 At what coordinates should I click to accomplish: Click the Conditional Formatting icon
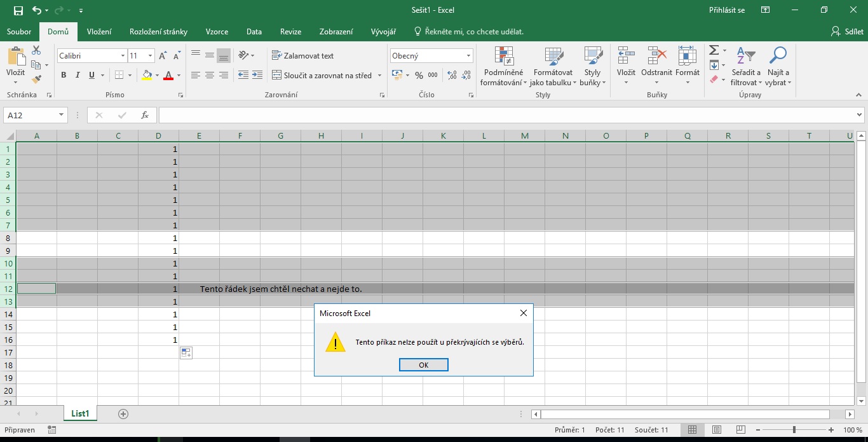(x=504, y=57)
